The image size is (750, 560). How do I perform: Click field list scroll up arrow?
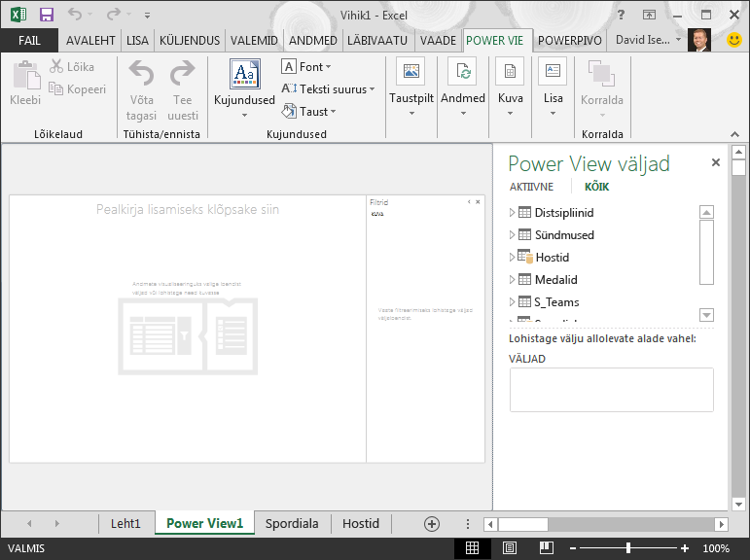[x=706, y=212]
